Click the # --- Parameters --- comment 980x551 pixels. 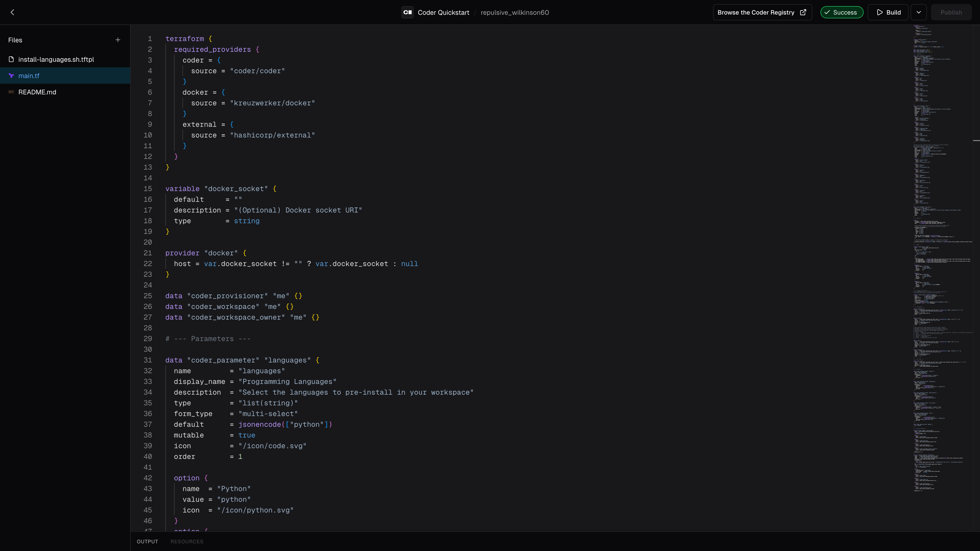pos(208,339)
